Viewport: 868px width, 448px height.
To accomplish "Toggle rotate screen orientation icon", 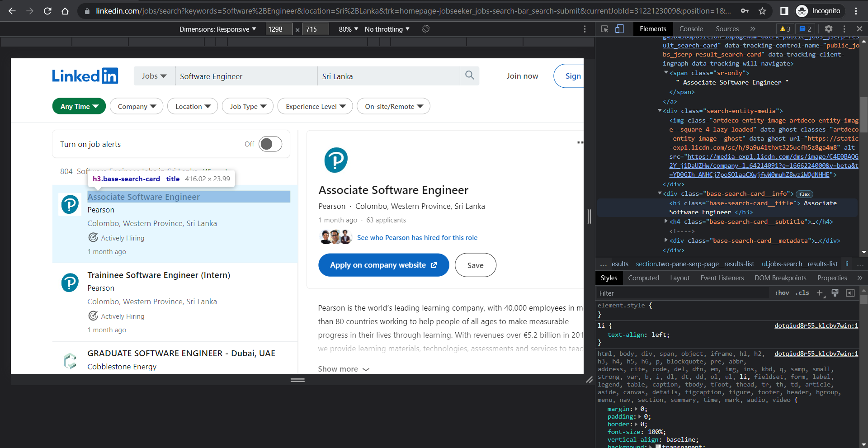I will pyautogui.click(x=425, y=28).
